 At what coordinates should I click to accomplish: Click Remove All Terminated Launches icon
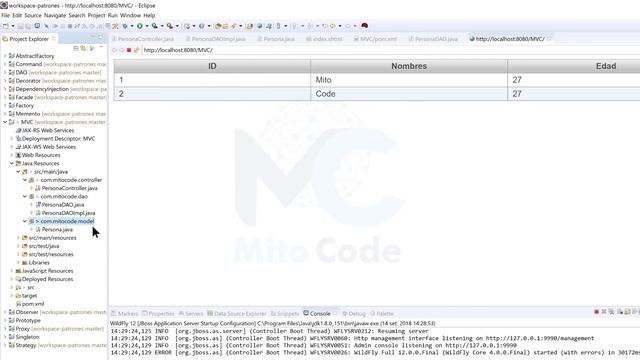(x=611, y=312)
